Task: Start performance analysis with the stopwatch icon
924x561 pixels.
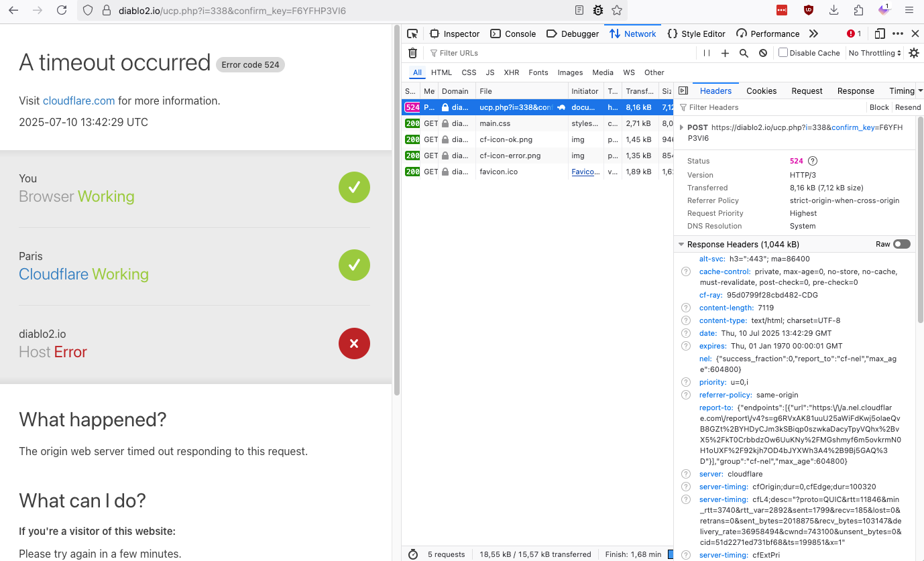Action: pyautogui.click(x=412, y=554)
